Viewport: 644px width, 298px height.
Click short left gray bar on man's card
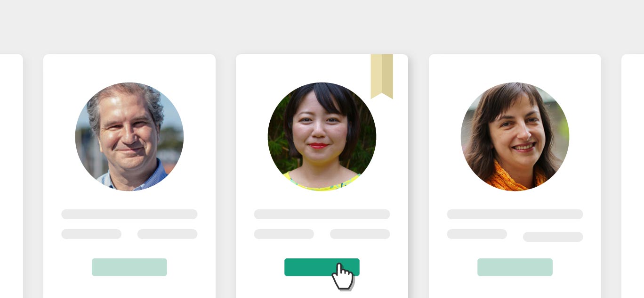pyautogui.click(x=91, y=234)
